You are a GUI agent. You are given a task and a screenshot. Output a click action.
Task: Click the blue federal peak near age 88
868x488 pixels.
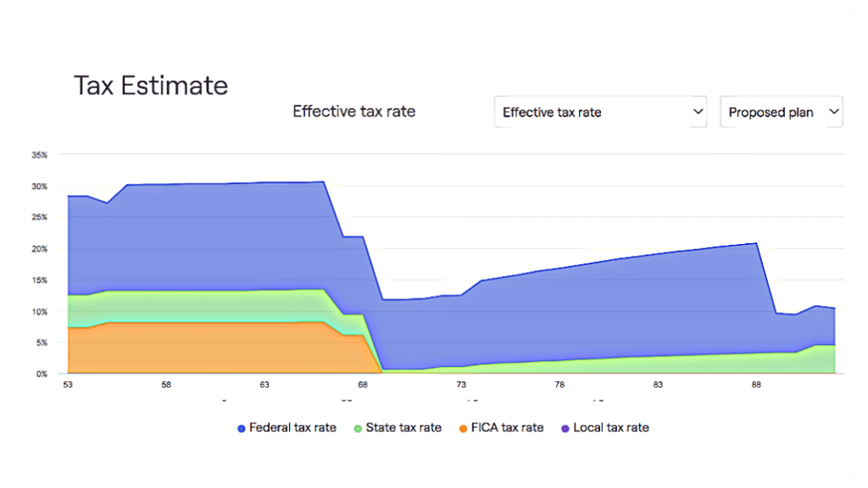[756, 243]
